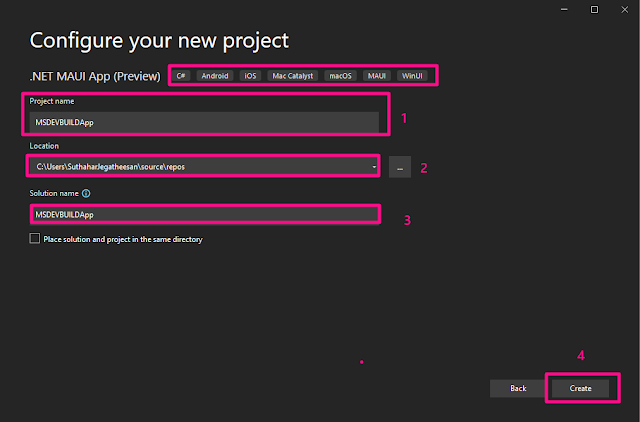Expand the Location dropdown arrow
Viewport: 640px width, 422px height.
pos(374,166)
